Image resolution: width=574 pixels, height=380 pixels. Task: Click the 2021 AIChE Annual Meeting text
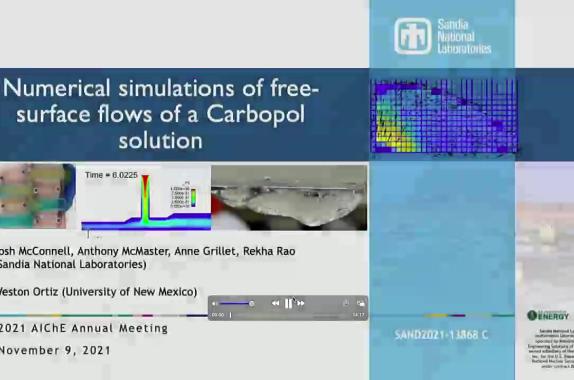(83, 328)
